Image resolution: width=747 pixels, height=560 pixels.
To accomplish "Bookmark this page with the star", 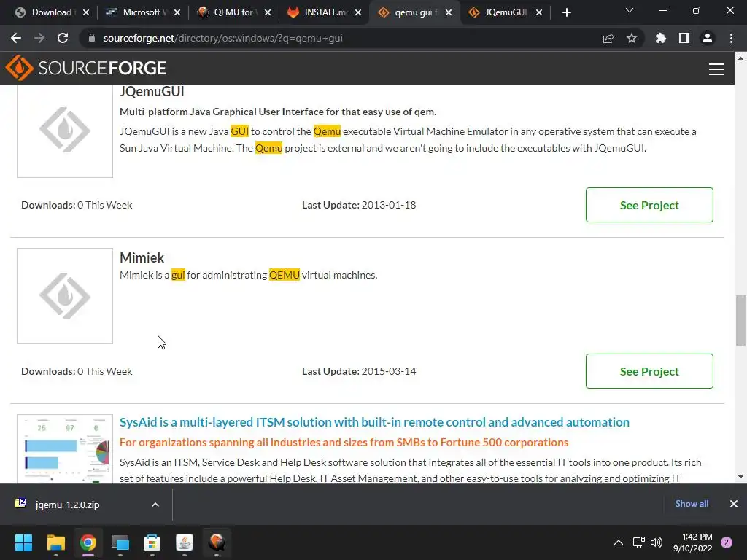I will click(x=632, y=38).
